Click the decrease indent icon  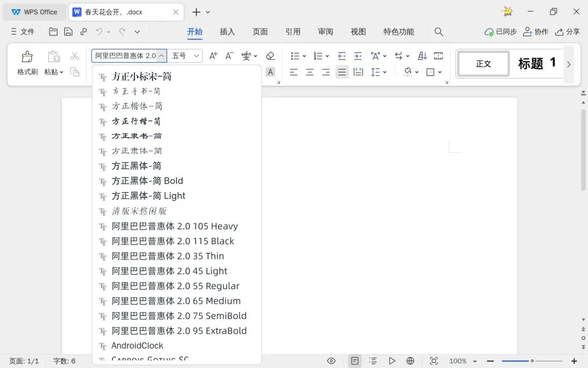coord(341,56)
